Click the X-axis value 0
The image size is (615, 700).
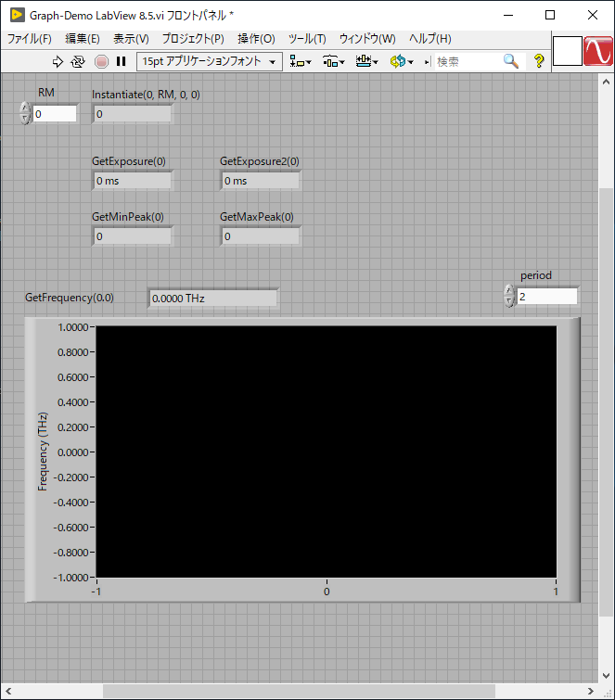tap(327, 592)
